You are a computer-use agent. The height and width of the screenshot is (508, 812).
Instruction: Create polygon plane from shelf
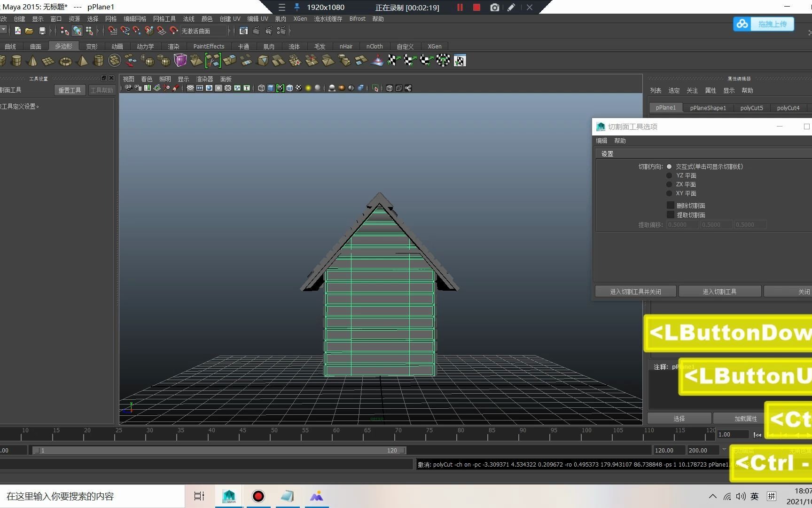click(48, 60)
